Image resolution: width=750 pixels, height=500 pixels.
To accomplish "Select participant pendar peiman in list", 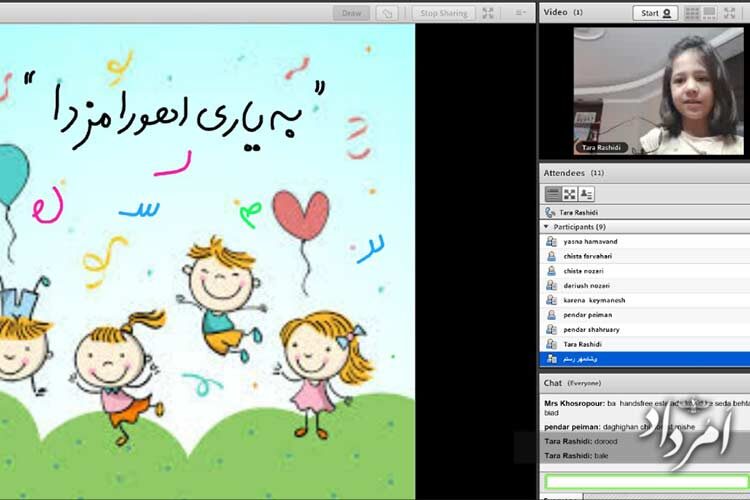I will point(588,315).
